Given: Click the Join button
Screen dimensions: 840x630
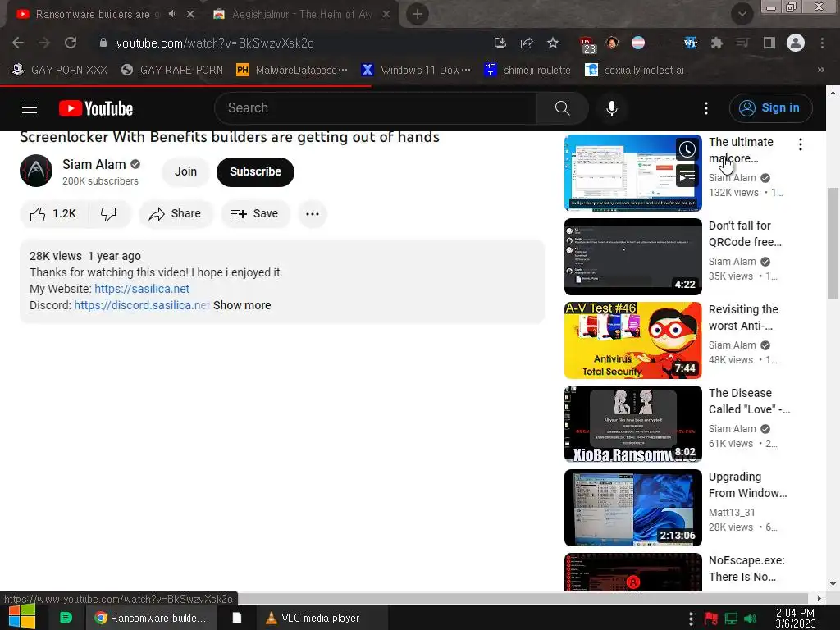Looking at the screenshot, I should coord(185,172).
